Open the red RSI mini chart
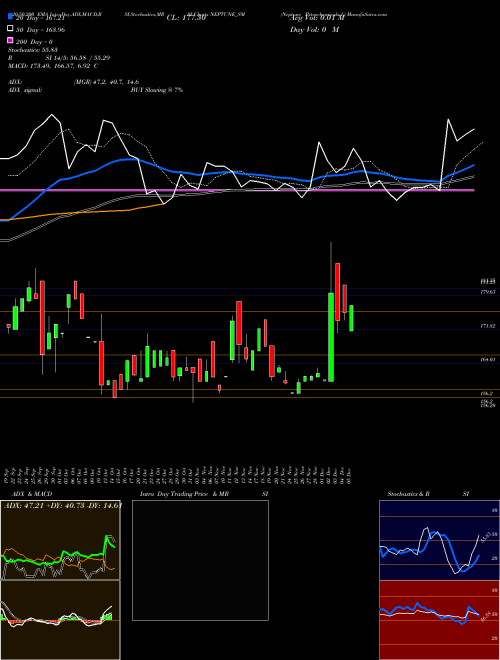Image resolution: width=500 pixels, height=660 pixels. point(439,620)
